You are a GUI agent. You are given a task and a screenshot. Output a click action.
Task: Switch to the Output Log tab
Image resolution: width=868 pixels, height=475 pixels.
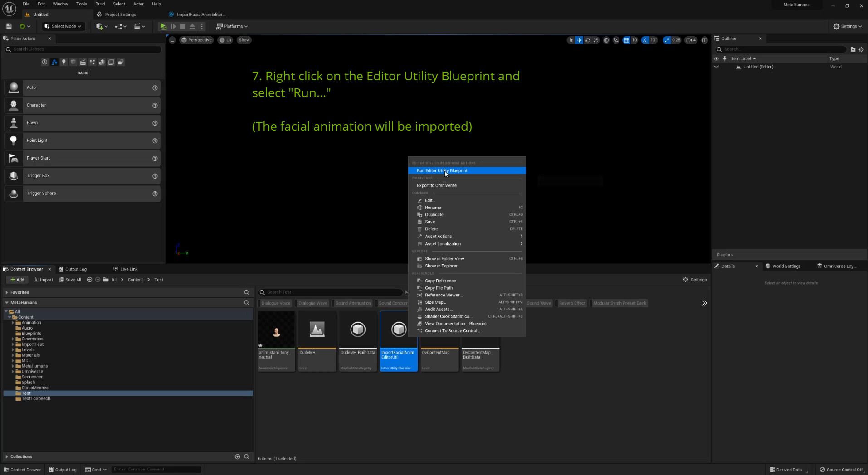(x=75, y=269)
